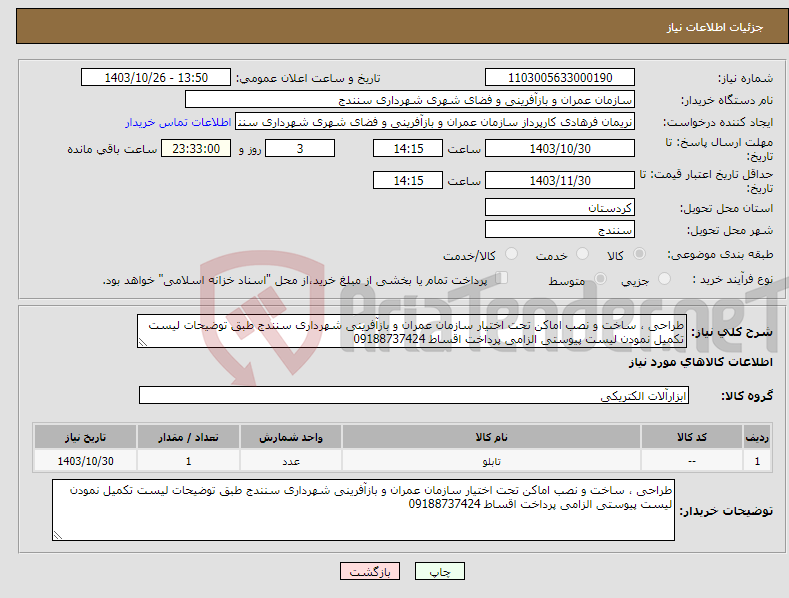The image size is (789, 598).
Task: Select the کالا radio button
Action: point(639,254)
